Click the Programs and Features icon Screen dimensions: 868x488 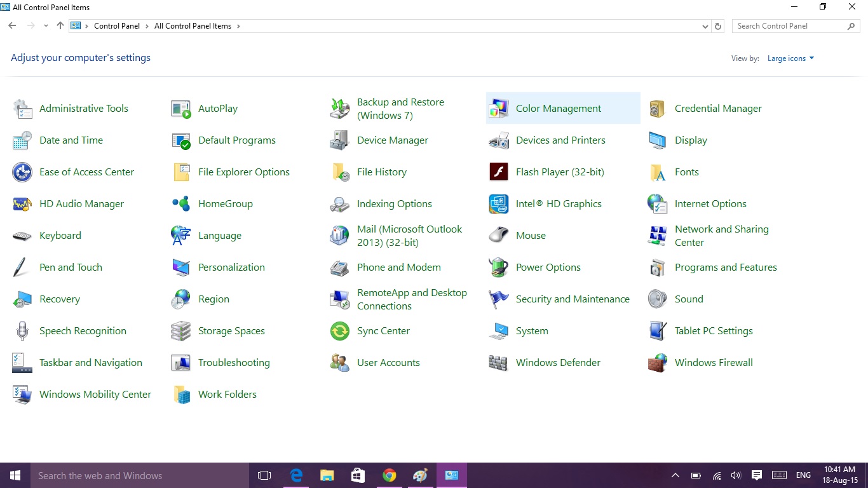tap(658, 268)
